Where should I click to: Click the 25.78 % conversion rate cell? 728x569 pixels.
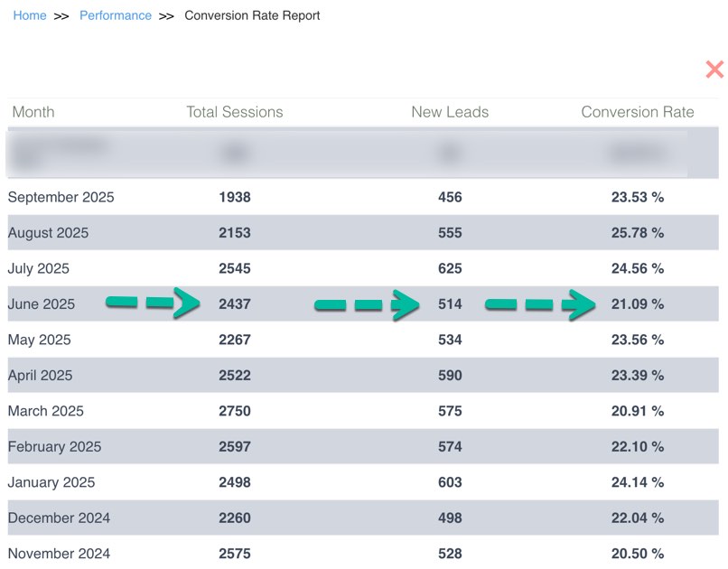(x=638, y=233)
